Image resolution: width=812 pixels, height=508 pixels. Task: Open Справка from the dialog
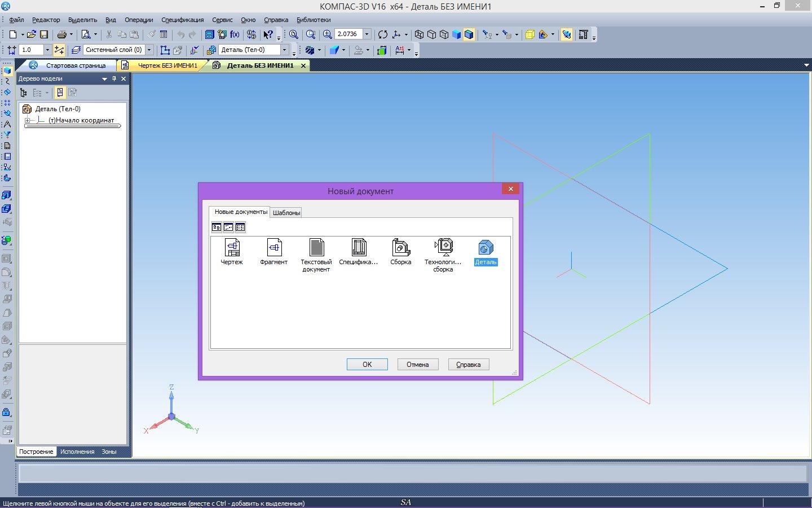469,365
